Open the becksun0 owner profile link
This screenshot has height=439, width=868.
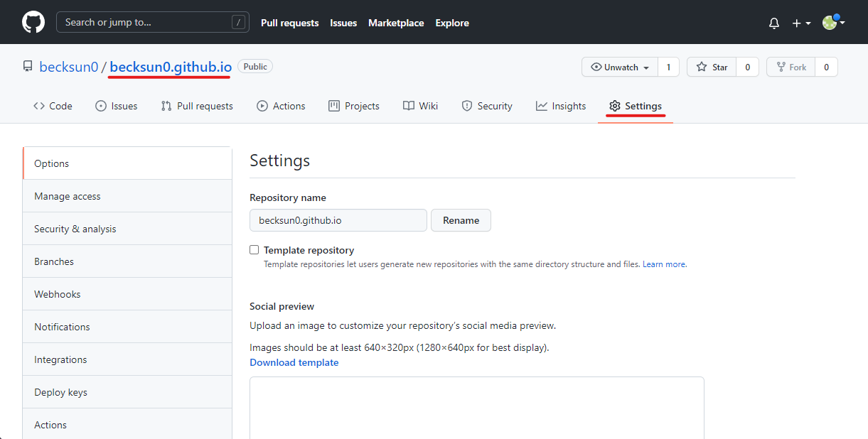68,67
